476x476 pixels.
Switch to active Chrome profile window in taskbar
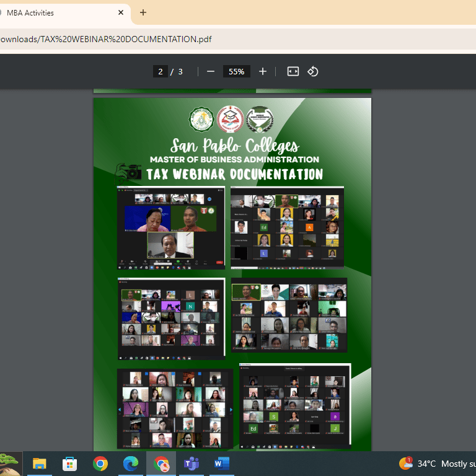click(x=161, y=464)
